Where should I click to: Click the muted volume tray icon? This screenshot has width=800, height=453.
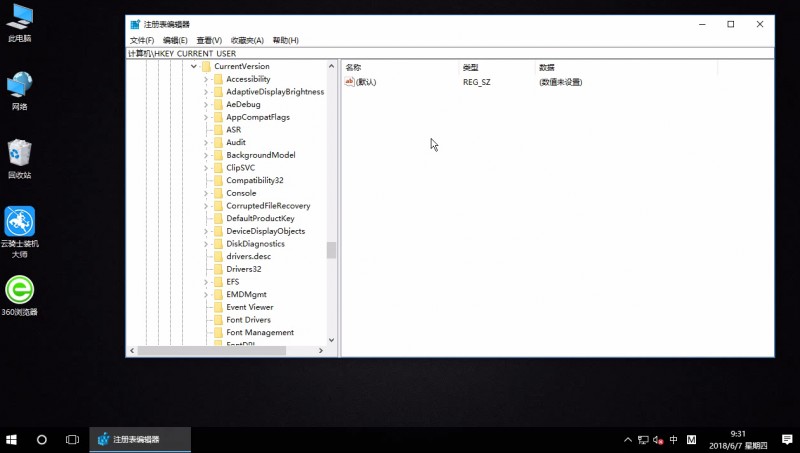(658, 440)
